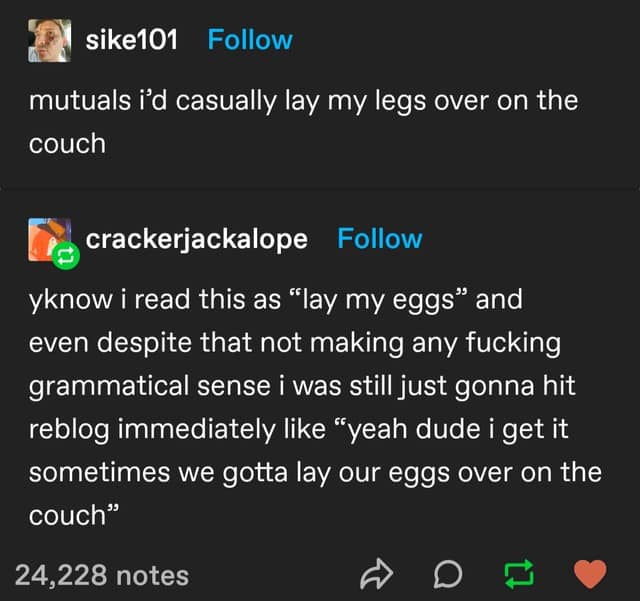Open sike101's avatar picture
This screenshot has height=601, width=640.
pyautogui.click(x=49, y=40)
